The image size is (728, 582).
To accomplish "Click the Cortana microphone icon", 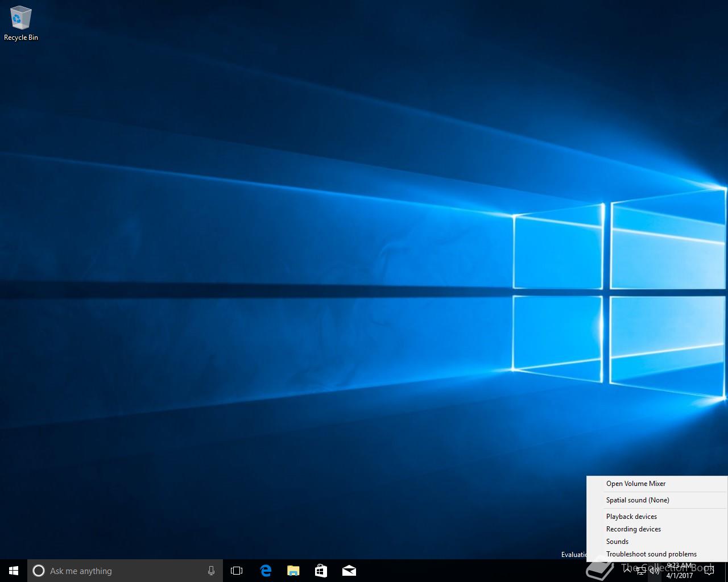I will coord(211,571).
